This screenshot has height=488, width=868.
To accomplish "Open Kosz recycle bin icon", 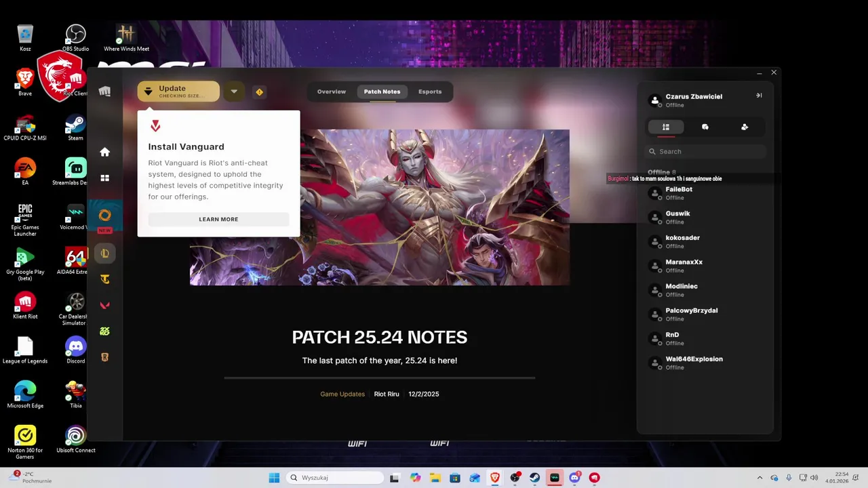I will [x=25, y=38].
